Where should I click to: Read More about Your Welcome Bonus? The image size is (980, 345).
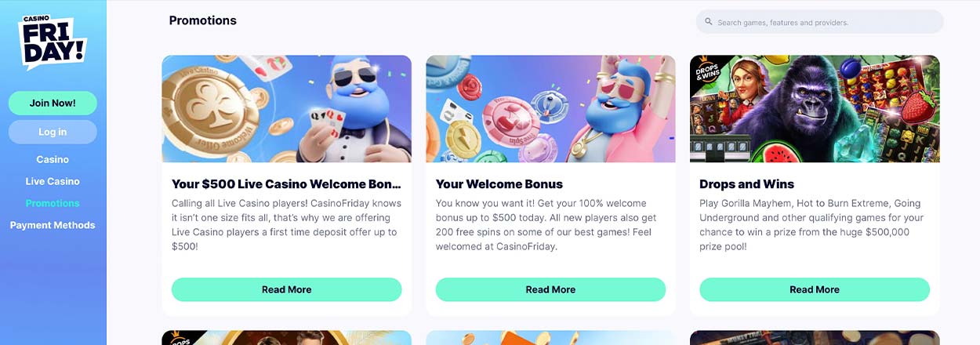click(550, 289)
